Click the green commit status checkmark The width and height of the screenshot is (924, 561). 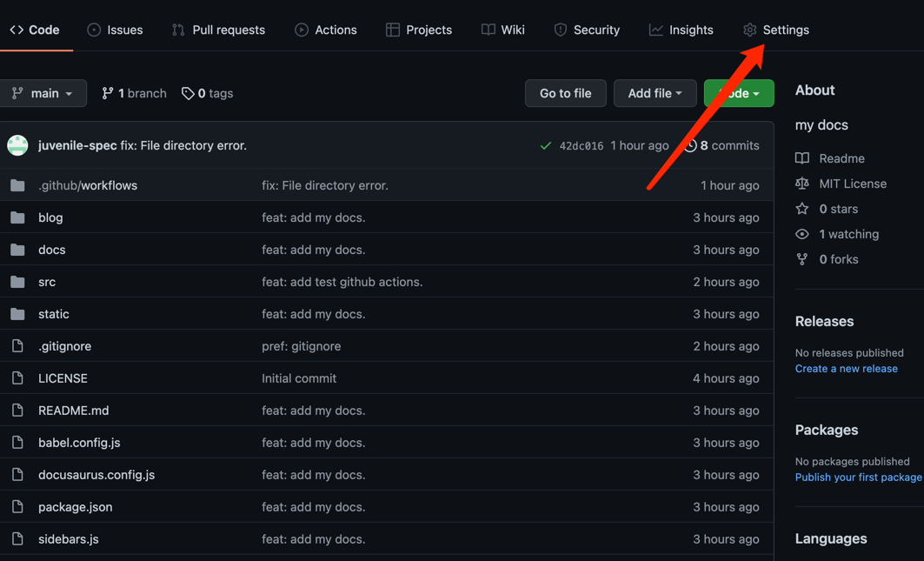pos(546,146)
